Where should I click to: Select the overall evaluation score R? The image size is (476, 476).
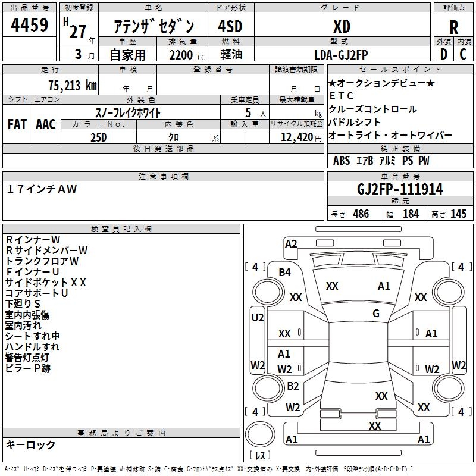pyautogui.click(x=453, y=27)
